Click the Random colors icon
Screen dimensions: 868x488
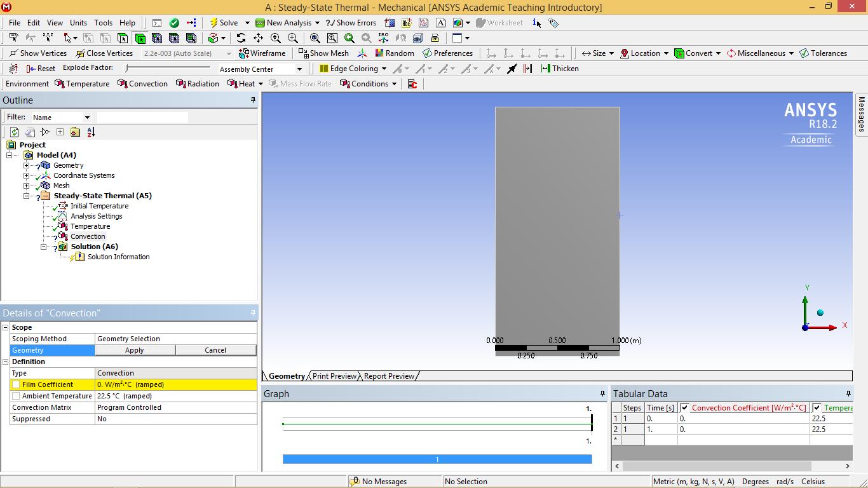(379, 53)
